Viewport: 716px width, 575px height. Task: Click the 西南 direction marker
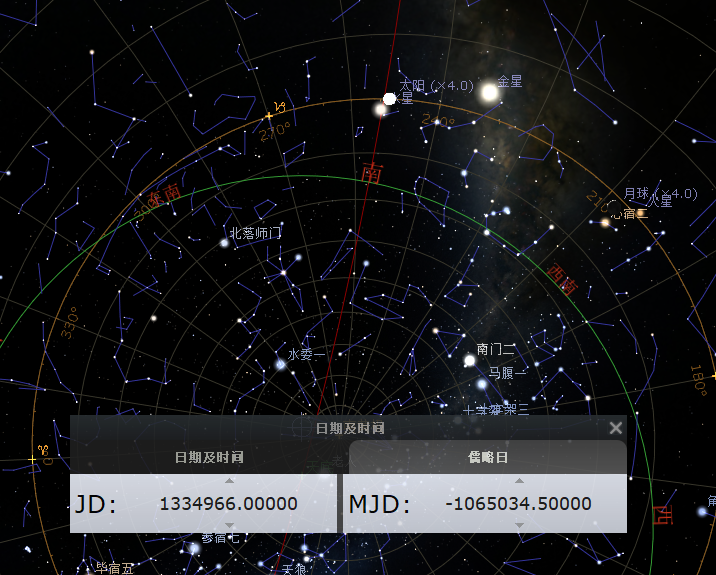coord(563,279)
